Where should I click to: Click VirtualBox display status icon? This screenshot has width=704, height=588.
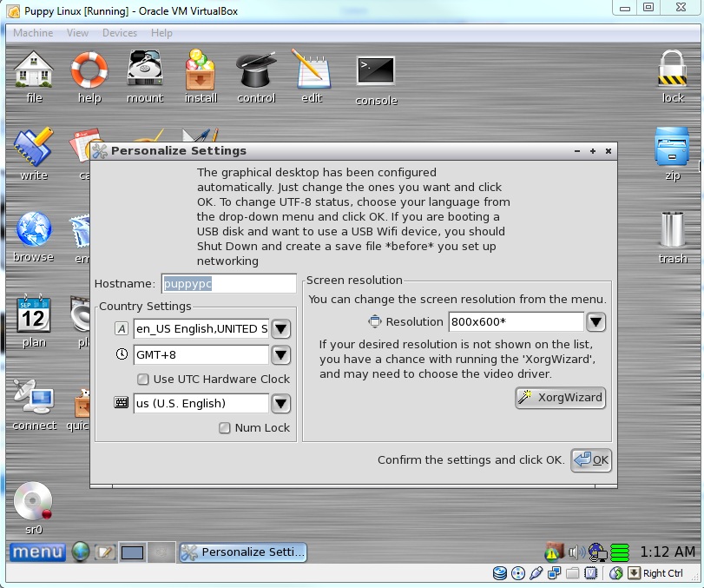coord(591,573)
